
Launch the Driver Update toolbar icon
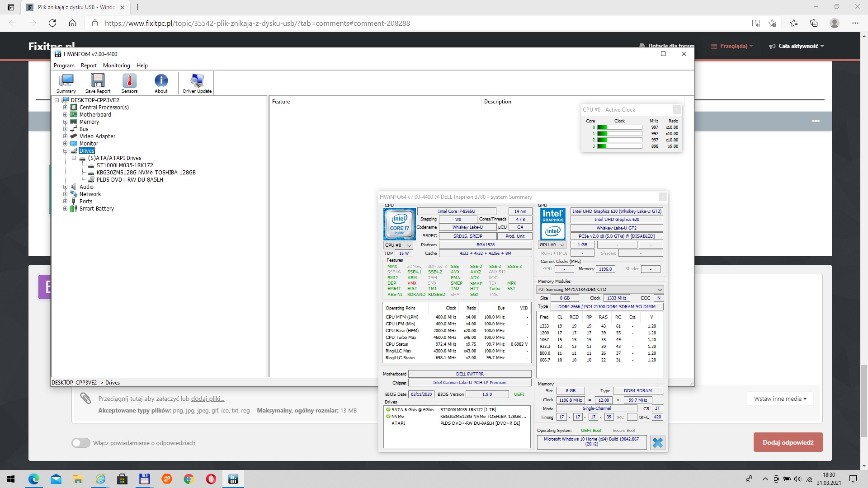197,83
